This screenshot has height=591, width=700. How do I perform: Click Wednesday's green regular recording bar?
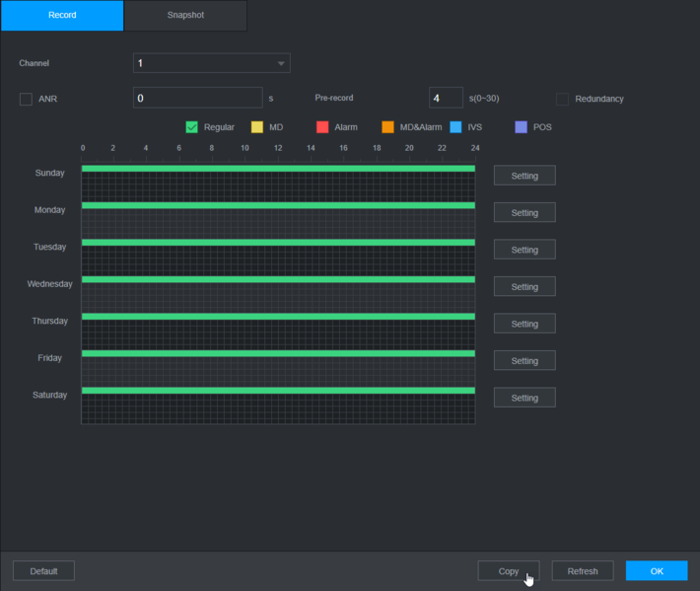point(278,279)
